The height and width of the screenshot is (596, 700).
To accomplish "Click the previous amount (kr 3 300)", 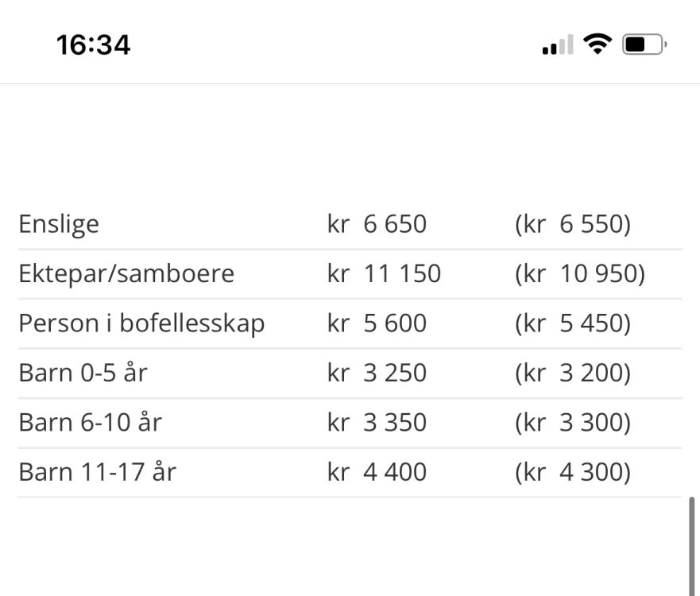I will coord(573,422).
